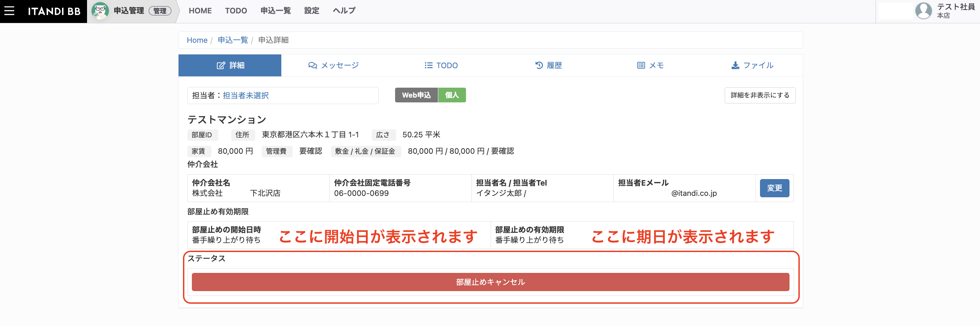Click the 広さ label
The height and width of the screenshot is (326, 980).
click(x=383, y=135)
